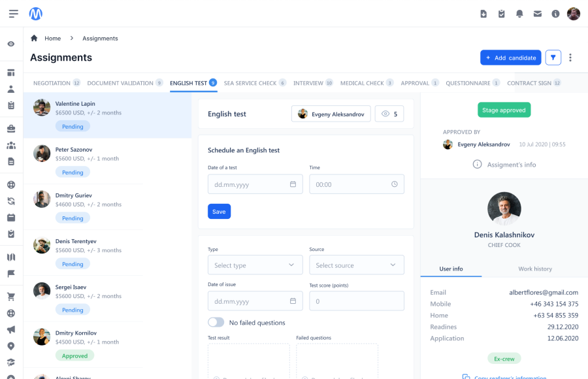This screenshot has width=588, height=379.
Task: Expand the Select type dropdown
Action: pos(255,265)
